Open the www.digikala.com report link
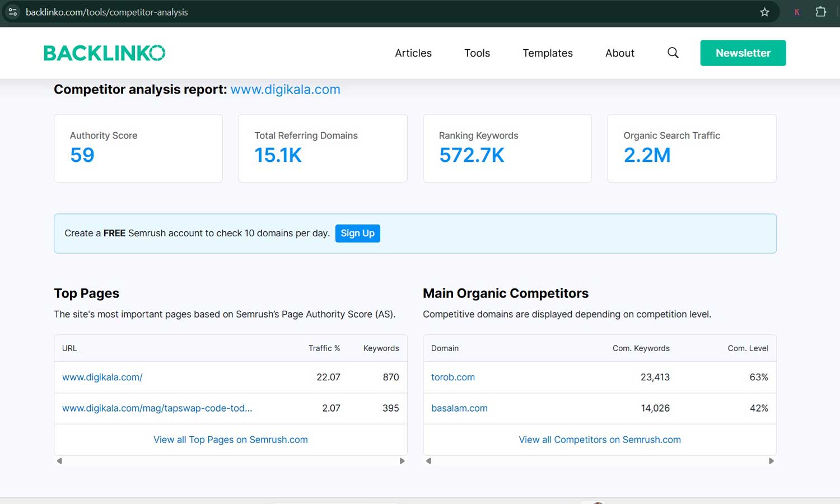This screenshot has width=840, height=504. (x=286, y=90)
